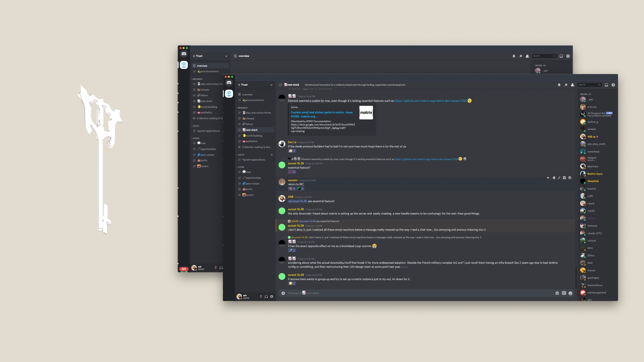Collapse OTHER category in back window
This screenshot has height=362, width=644.
(x=195, y=138)
